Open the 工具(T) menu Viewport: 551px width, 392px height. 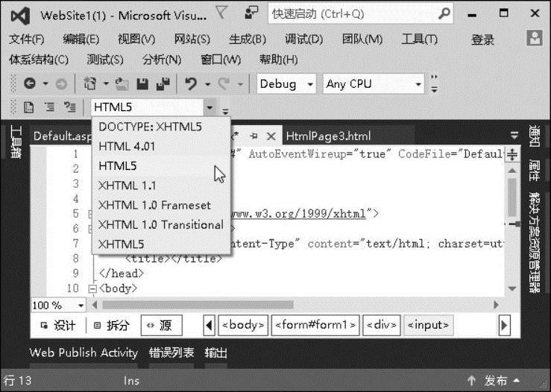[x=420, y=39]
